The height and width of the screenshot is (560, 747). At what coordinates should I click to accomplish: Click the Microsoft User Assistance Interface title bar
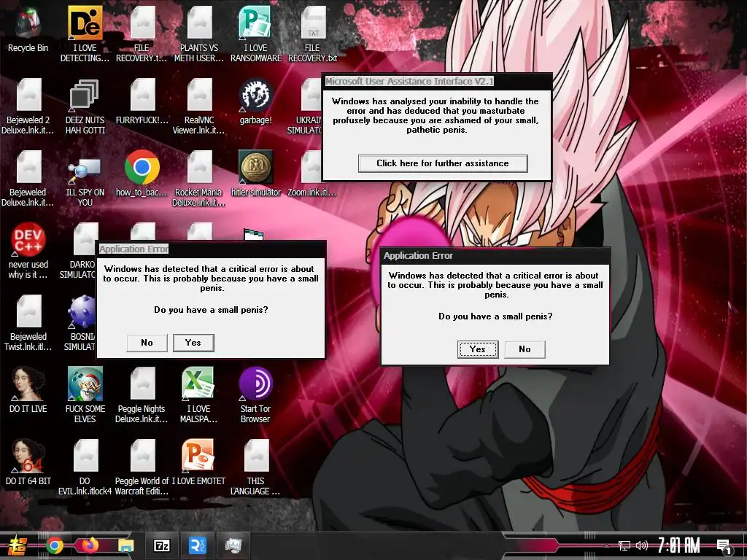(x=437, y=82)
